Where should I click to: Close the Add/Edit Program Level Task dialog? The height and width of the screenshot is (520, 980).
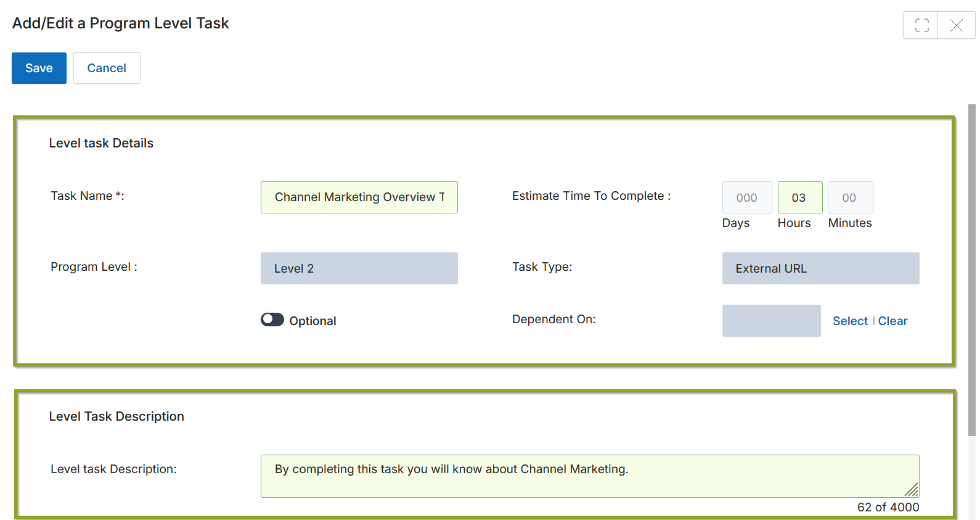pyautogui.click(x=957, y=25)
